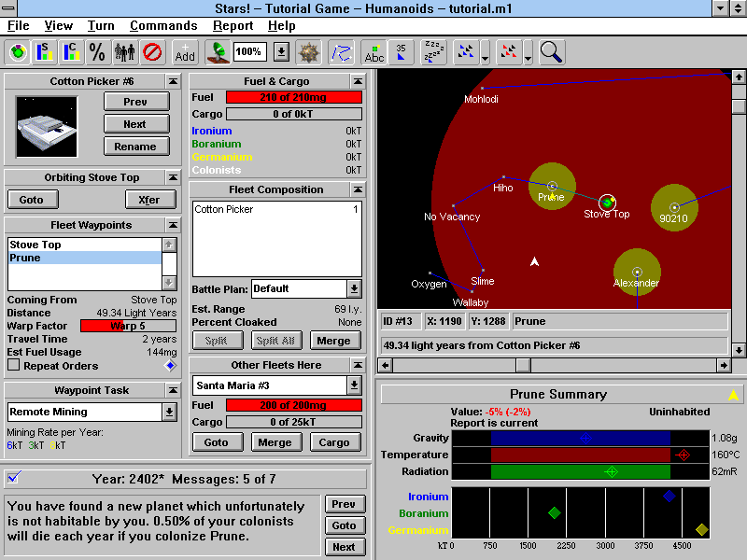The height and width of the screenshot is (560, 747).
Task: Show planet value percent view
Action: 97,52
